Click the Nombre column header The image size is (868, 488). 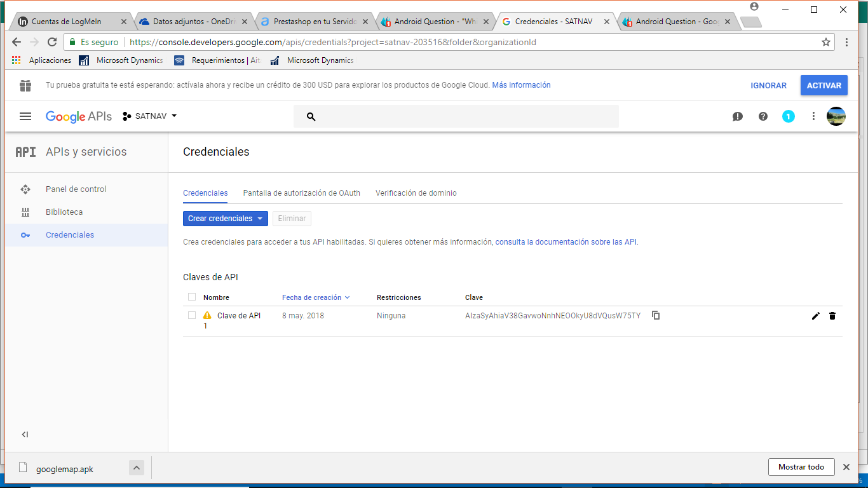(x=216, y=297)
